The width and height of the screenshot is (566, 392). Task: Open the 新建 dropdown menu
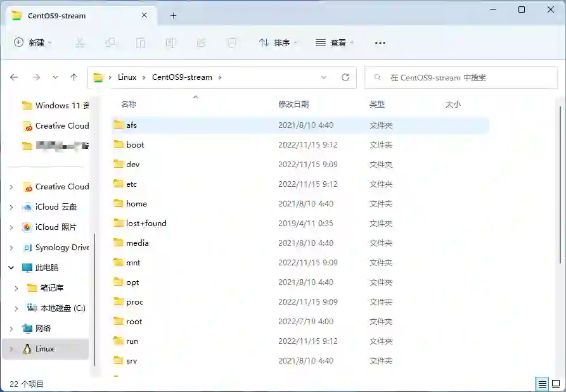33,42
